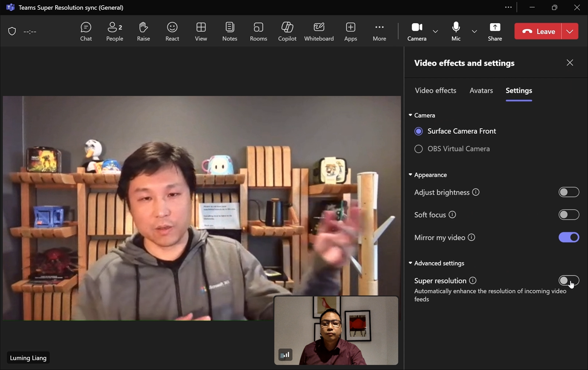Open the Leave options dropdown arrow
The image size is (588, 370).
(x=570, y=31)
